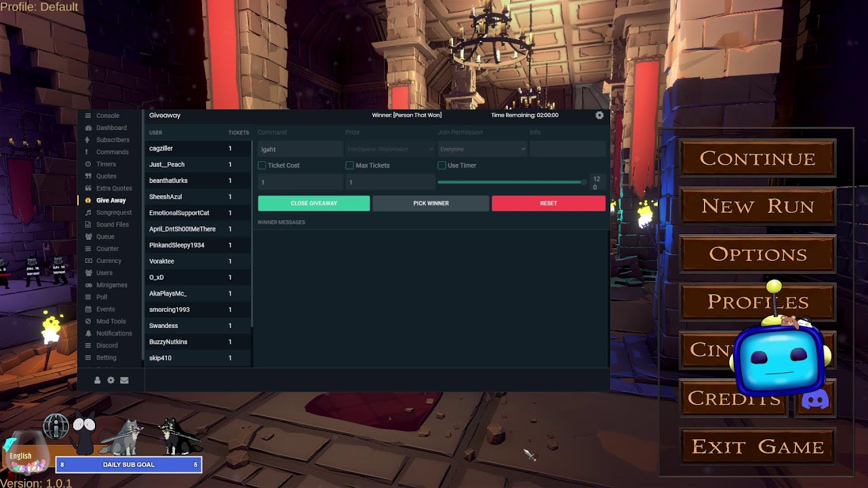Click the red Reset button
This screenshot has width=868, height=488.
point(549,203)
